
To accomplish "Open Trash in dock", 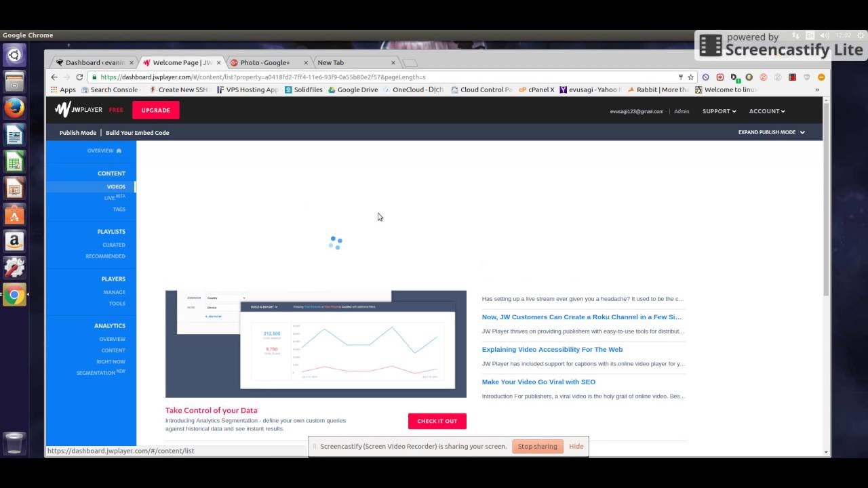I will pyautogui.click(x=14, y=443).
